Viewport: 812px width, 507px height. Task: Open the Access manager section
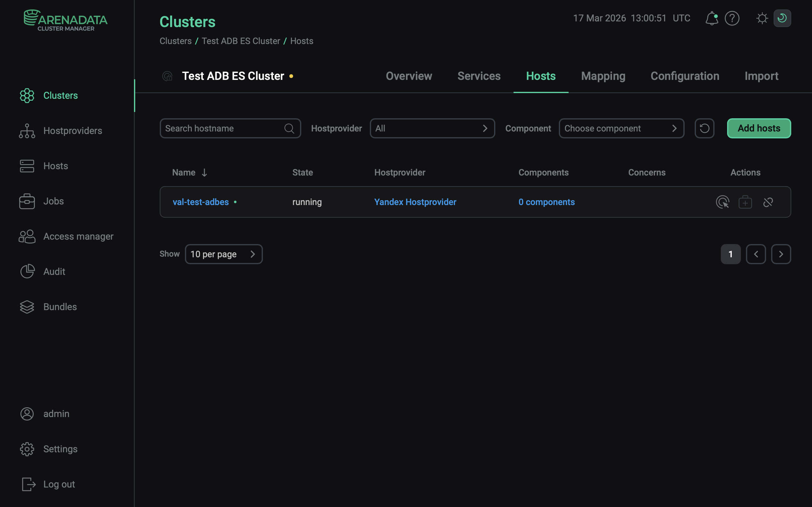[x=78, y=236]
